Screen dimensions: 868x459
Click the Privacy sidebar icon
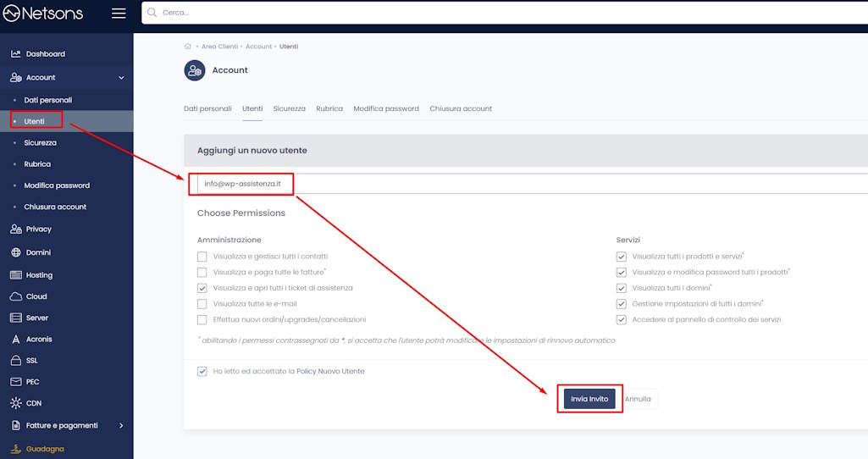coord(15,229)
